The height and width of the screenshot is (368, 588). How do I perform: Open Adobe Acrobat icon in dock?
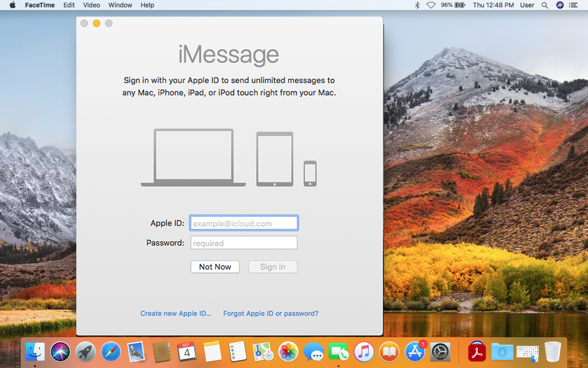[477, 352]
